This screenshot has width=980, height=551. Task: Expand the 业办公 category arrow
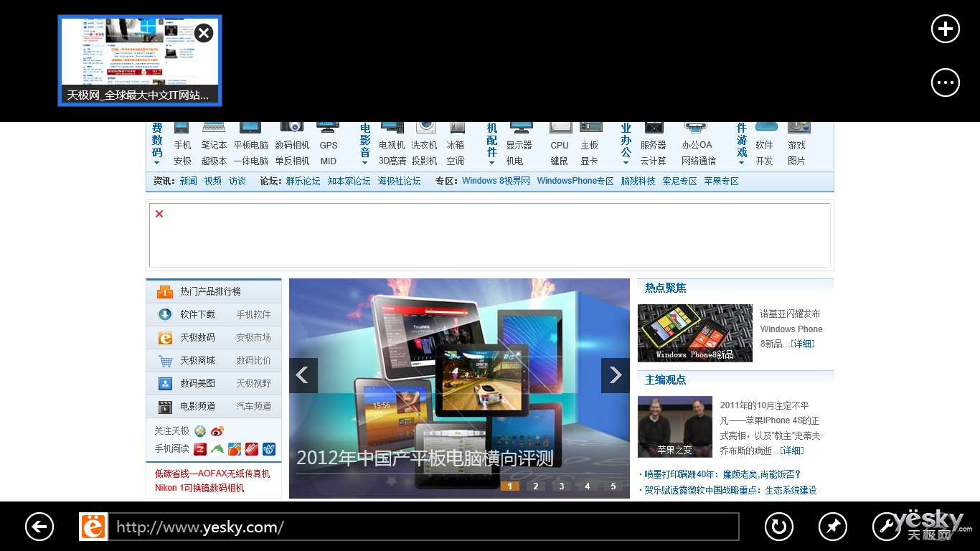click(x=626, y=163)
